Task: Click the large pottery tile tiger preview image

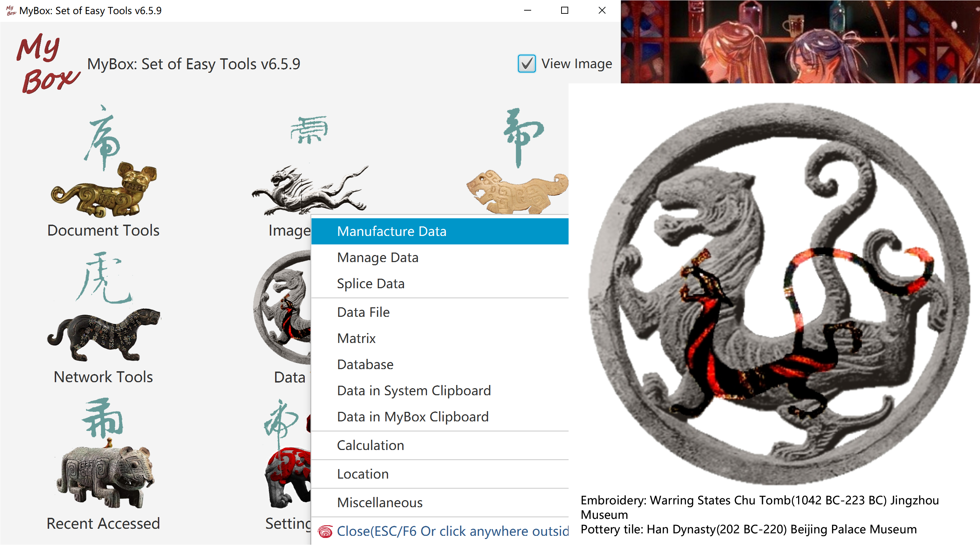Action: [779, 294]
